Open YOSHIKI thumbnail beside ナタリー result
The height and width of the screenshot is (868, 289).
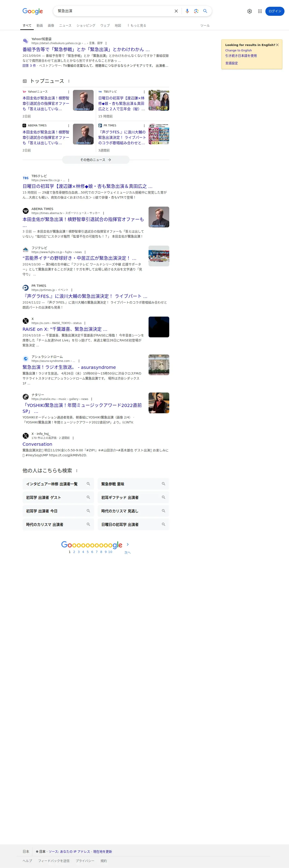click(159, 403)
